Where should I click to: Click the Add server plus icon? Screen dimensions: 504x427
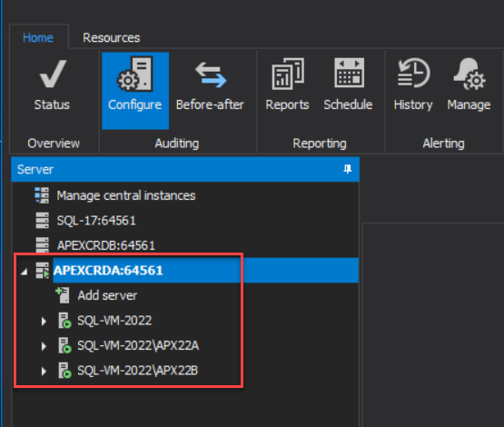point(63,295)
